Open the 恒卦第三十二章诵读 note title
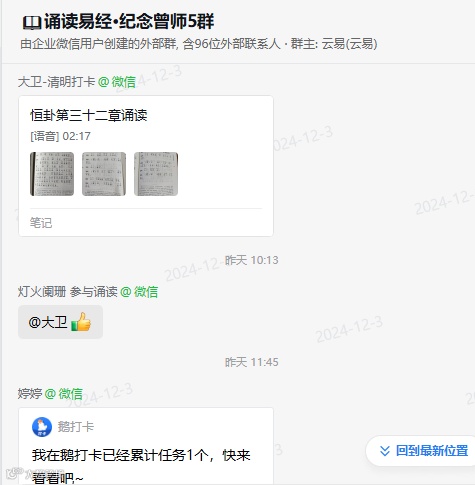 pyautogui.click(x=89, y=115)
